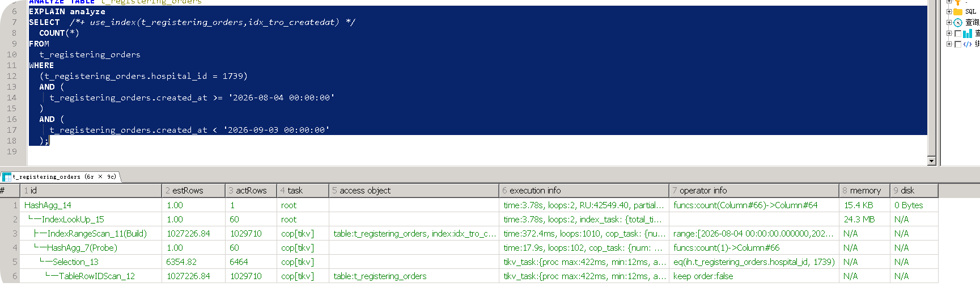Click the bar chart icon in tree
Viewport: 980px width, 295px height.
(x=968, y=33)
